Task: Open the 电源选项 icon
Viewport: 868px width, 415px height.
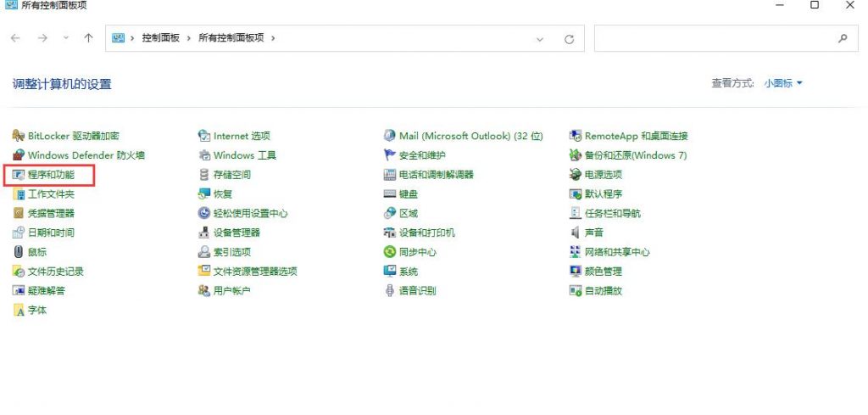Action: [576, 175]
